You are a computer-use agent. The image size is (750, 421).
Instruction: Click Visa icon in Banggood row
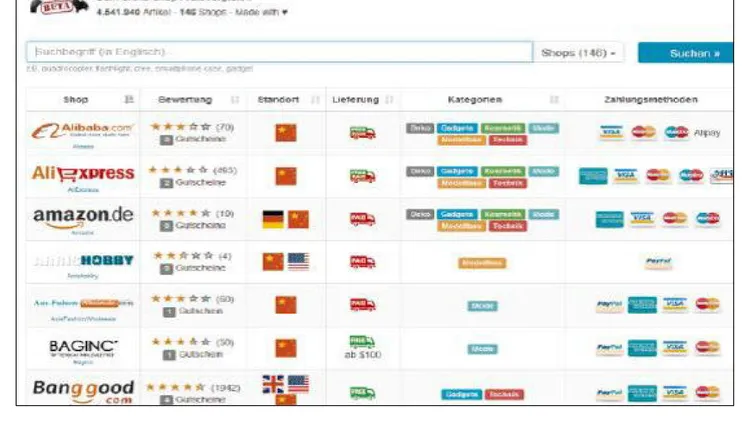pyautogui.click(x=674, y=393)
